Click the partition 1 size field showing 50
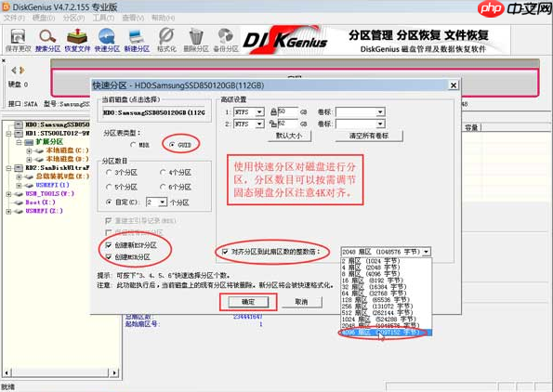This screenshot has width=553, height=392. click(287, 111)
